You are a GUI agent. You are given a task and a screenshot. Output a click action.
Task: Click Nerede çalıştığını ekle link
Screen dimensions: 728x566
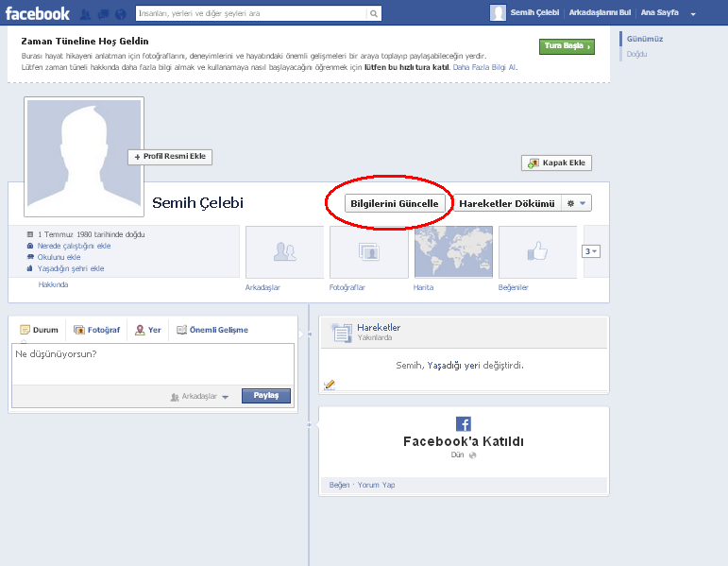(x=74, y=246)
